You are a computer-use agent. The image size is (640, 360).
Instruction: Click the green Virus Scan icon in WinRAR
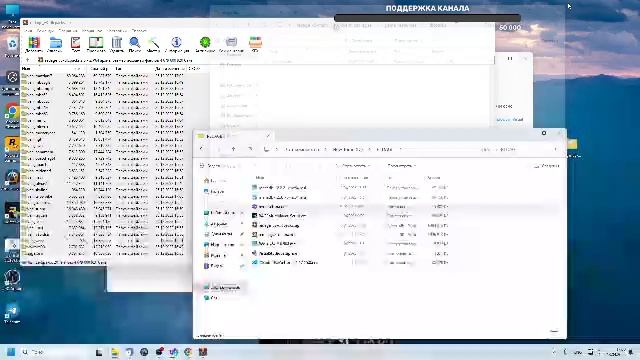pyautogui.click(x=205, y=44)
